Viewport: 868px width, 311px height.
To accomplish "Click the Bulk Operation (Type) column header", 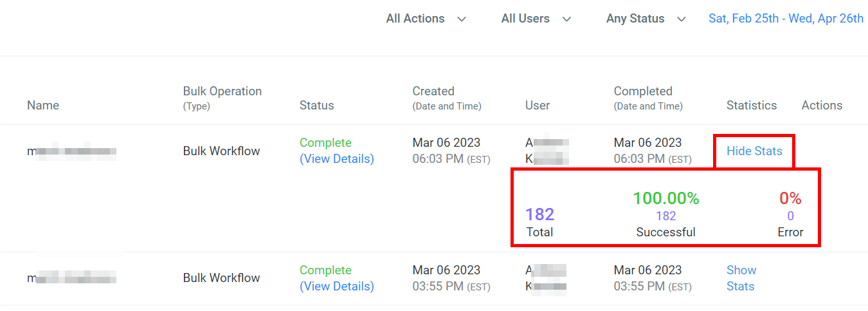I will 222,97.
